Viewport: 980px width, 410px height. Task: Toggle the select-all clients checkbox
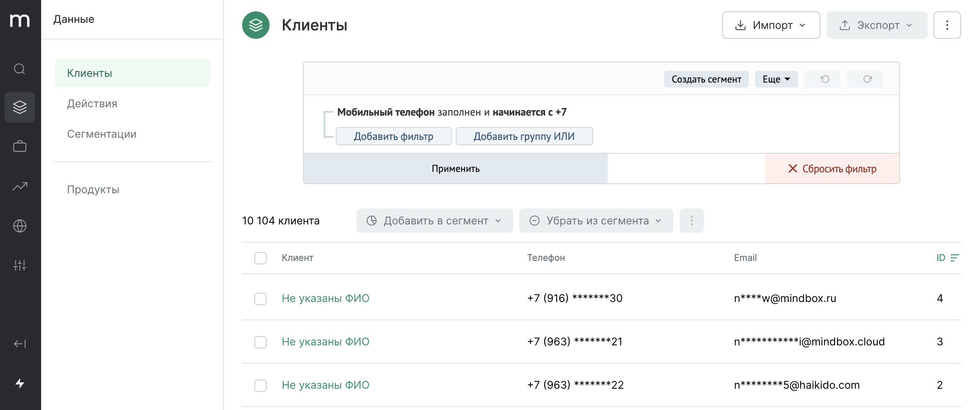(260, 258)
